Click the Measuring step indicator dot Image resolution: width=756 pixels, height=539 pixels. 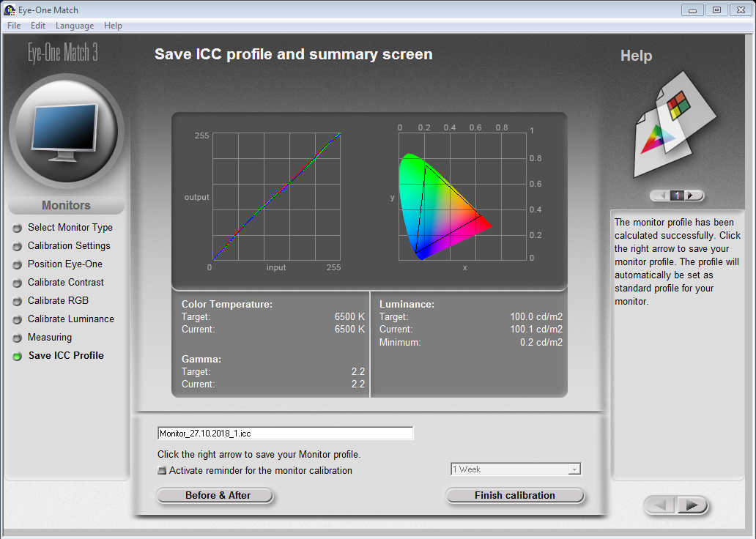point(18,338)
